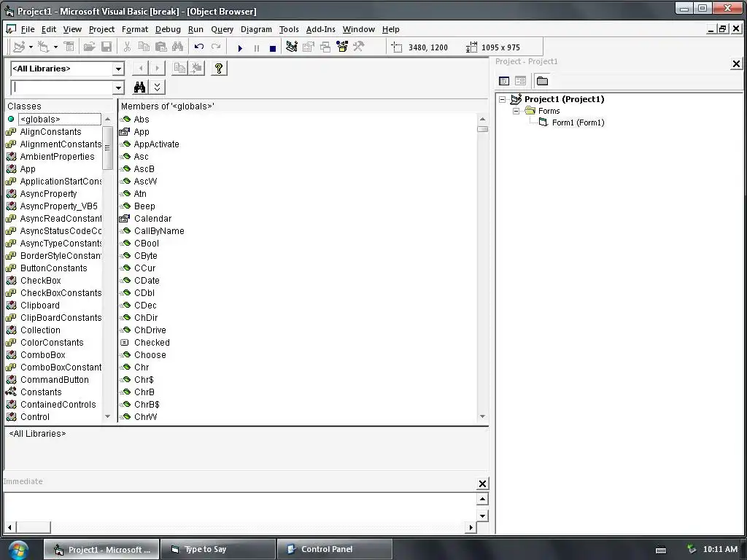
Task: Click the End stop button
Action: click(273, 47)
